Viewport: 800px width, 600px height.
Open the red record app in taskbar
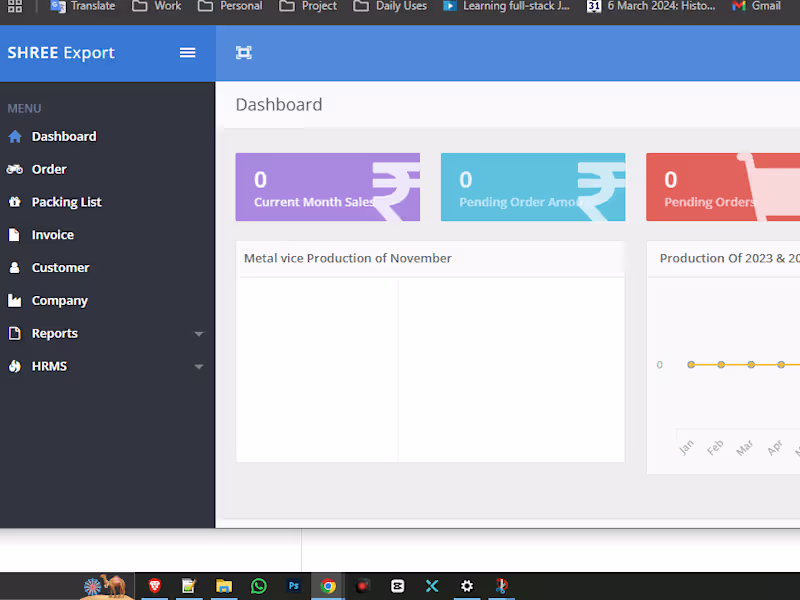tap(362, 586)
